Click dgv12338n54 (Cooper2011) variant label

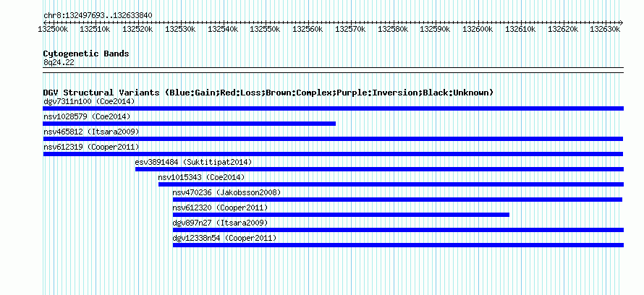(x=224, y=238)
